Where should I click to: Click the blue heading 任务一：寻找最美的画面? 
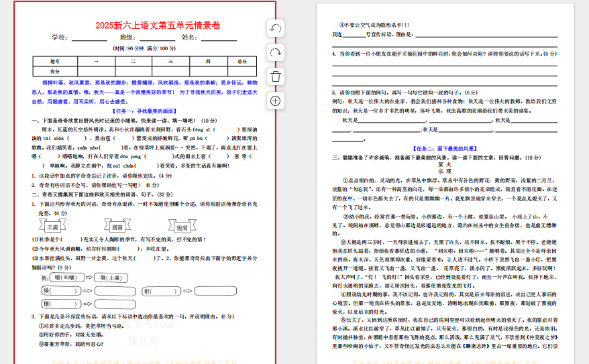[x=145, y=111]
